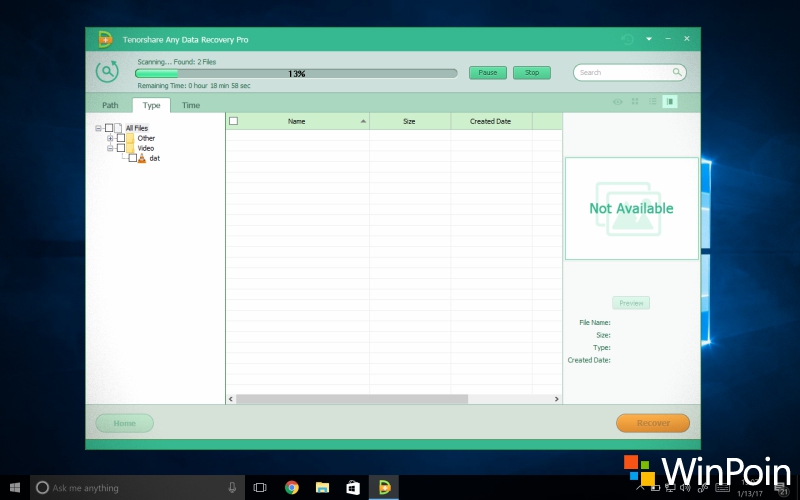Sort by the Created Date column header

click(491, 121)
